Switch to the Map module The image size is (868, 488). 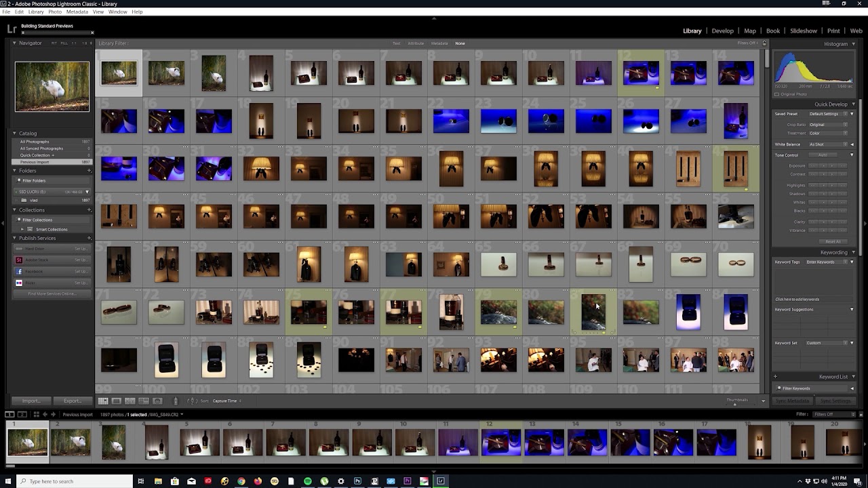[750, 30]
